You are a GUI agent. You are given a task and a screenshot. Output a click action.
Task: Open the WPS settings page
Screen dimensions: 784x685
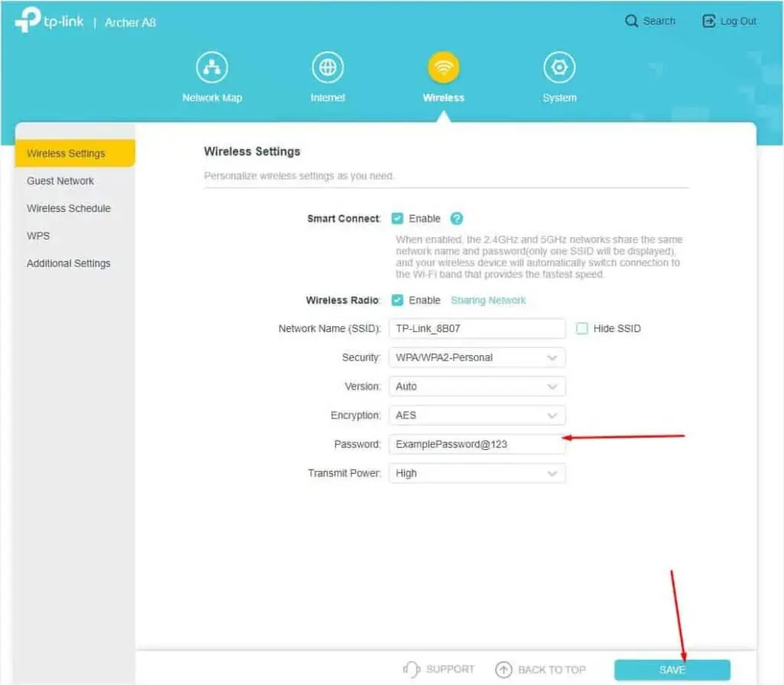pyautogui.click(x=38, y=236)
